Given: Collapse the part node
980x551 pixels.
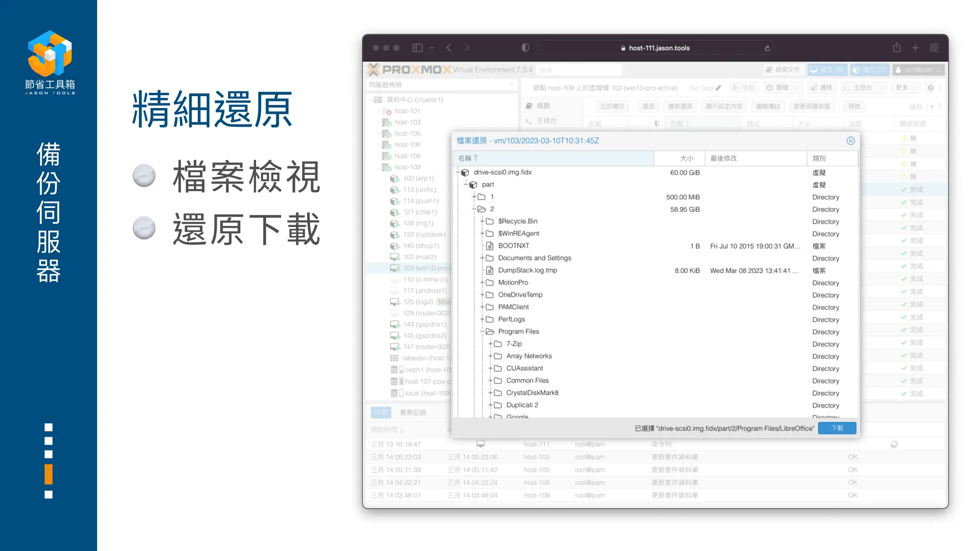Looking at the screenshot, I should point(466,185).
